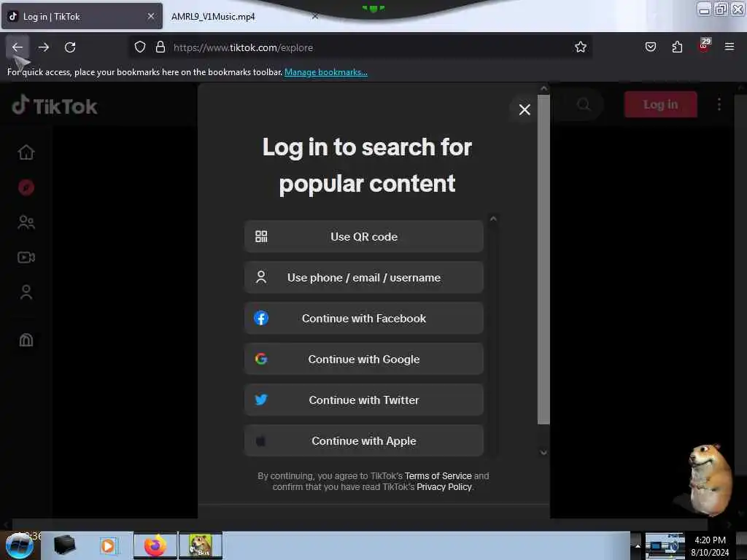Open the tracking protection shield icon

coord(139,47)
